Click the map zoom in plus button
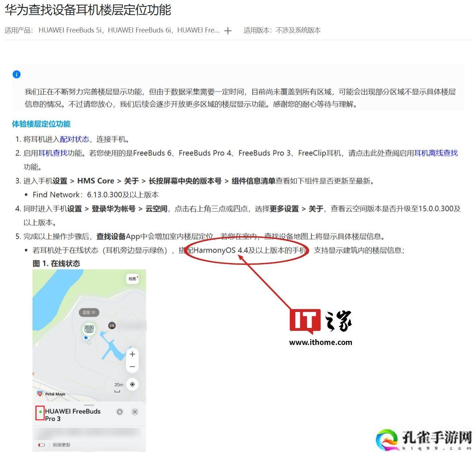This screenshot has height=452, width=476. (132, 354)
